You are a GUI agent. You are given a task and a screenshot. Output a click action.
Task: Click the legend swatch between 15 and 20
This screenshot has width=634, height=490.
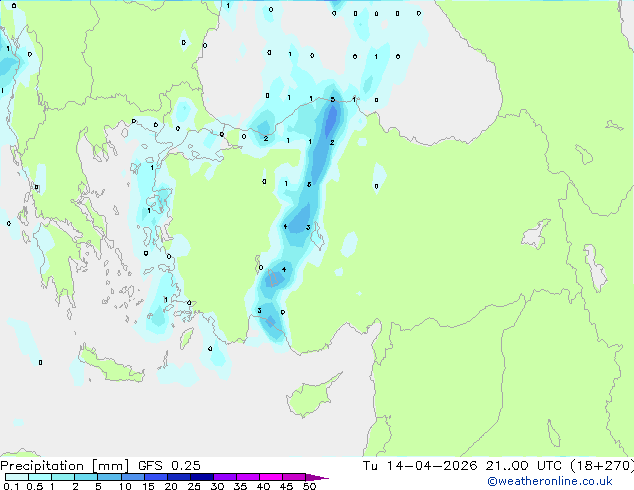(155, 477)
